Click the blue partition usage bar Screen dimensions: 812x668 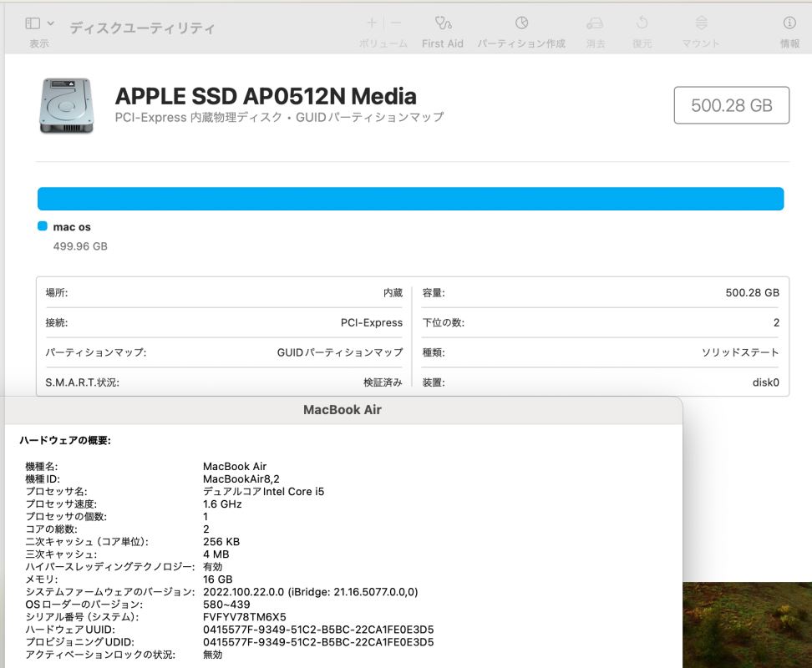[x=410, y=199]
